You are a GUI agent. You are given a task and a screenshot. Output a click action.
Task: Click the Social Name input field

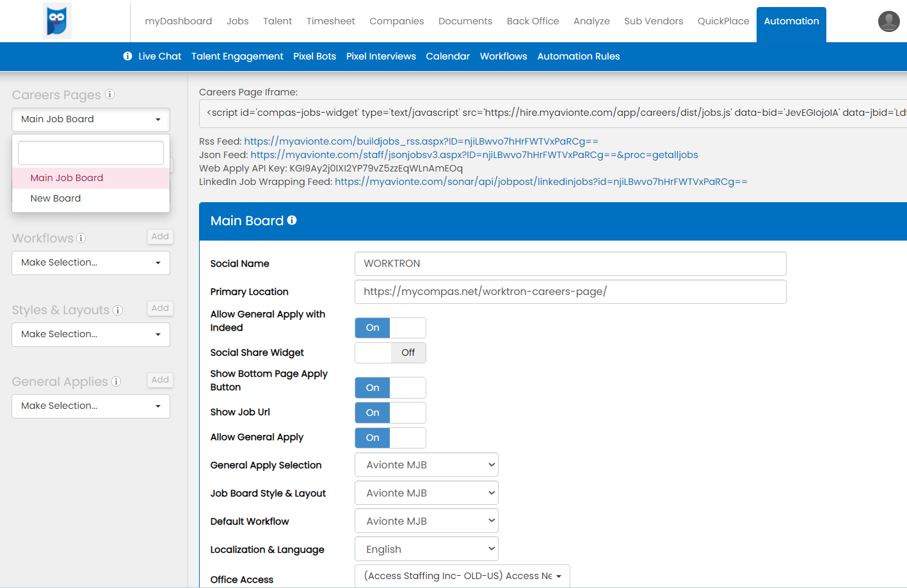pyautogui.click(x=570, y=264)
